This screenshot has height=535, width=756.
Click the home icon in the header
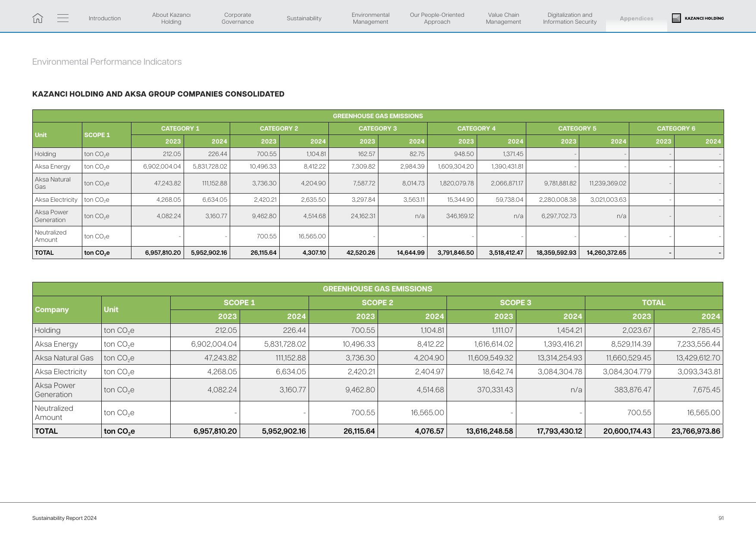pos(38,18)
